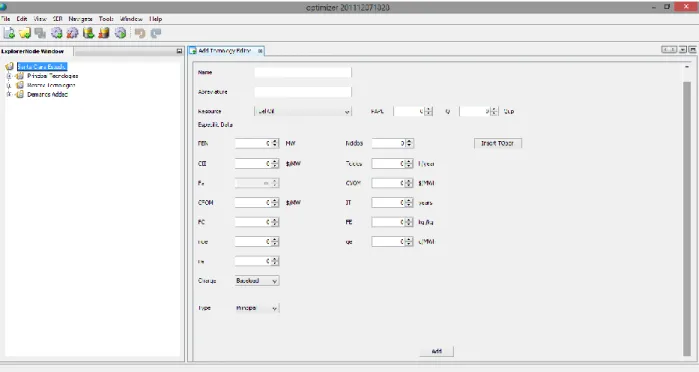Screen dimensions: 699x372
Task: Click the gear with green plus icon
Action: click(x=57, y=33)
